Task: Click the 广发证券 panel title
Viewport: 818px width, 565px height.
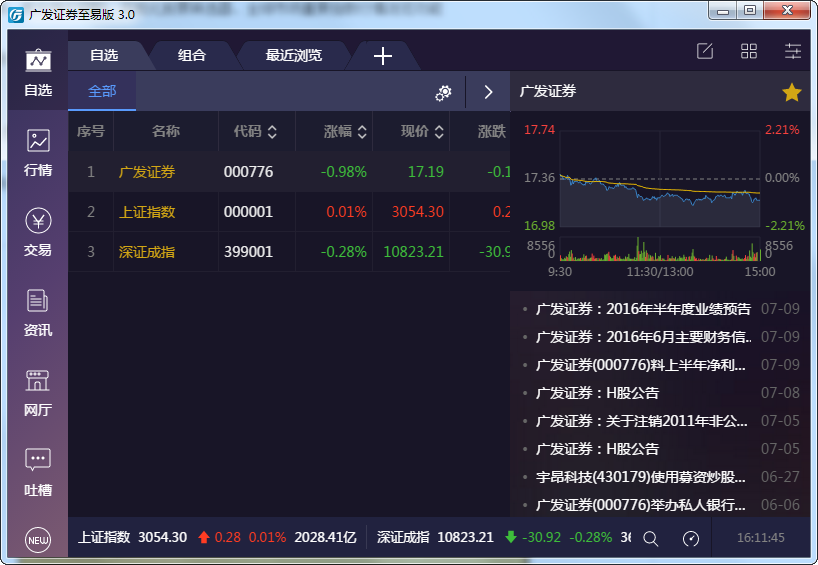Action: pos(548,91)
